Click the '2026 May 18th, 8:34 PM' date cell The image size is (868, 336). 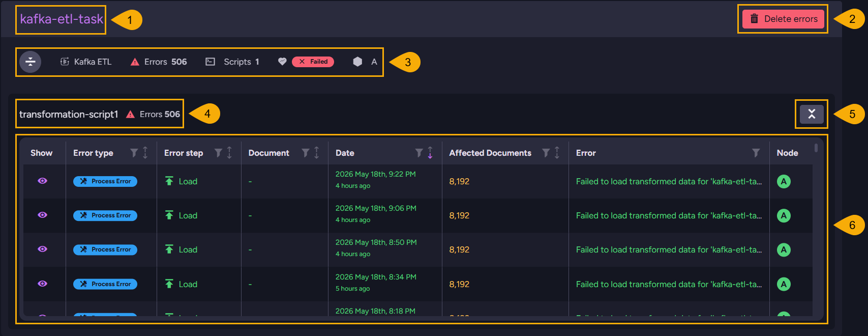tap(376, 277)
